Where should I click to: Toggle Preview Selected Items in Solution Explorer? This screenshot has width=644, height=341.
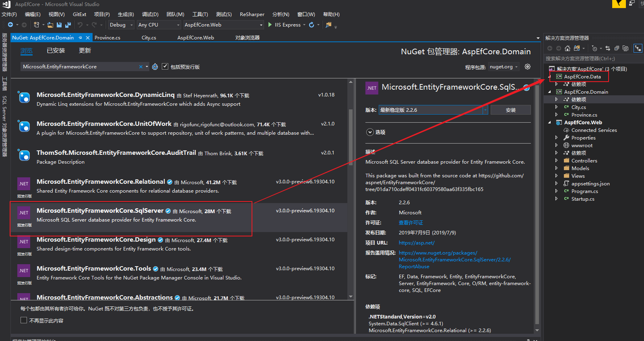[638, 48]
